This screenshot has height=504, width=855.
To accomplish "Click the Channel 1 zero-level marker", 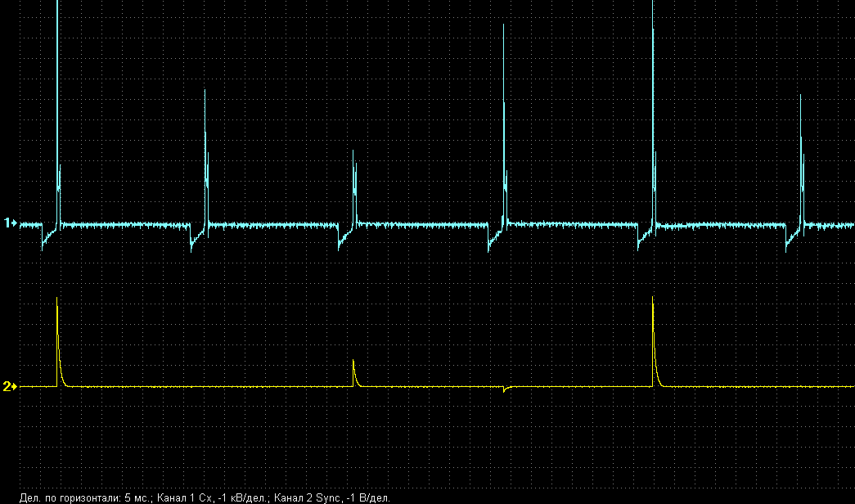I will [11, 223].
